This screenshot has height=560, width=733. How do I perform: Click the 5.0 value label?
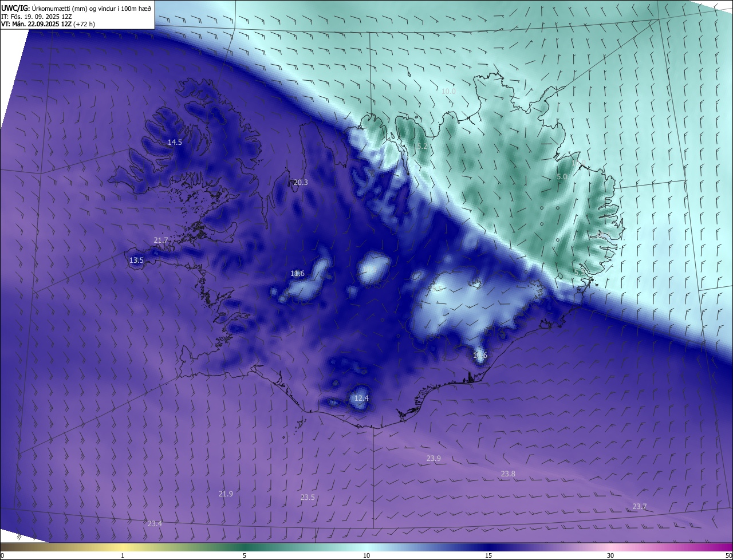coord(562,177)
